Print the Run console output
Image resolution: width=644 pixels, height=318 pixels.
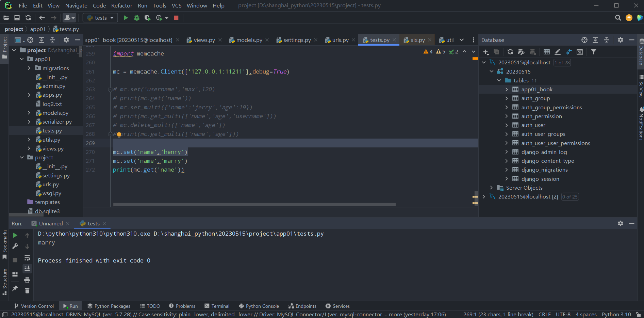[x=27, y=280]
